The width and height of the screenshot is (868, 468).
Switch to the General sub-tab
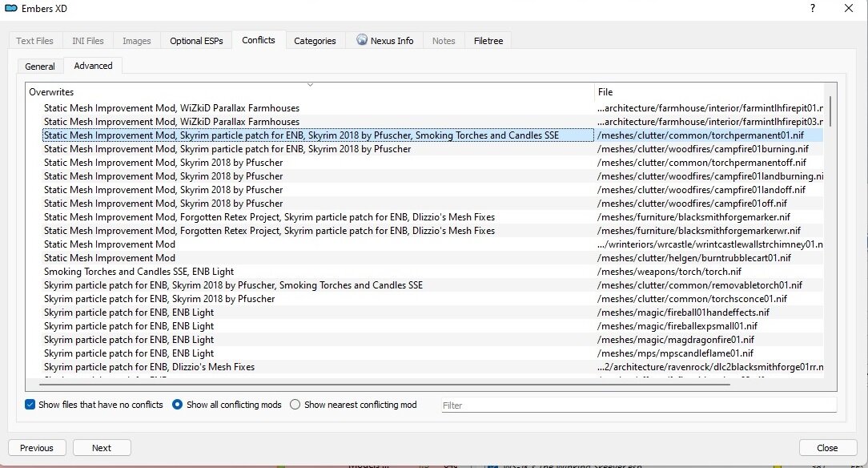coord(40,67)
